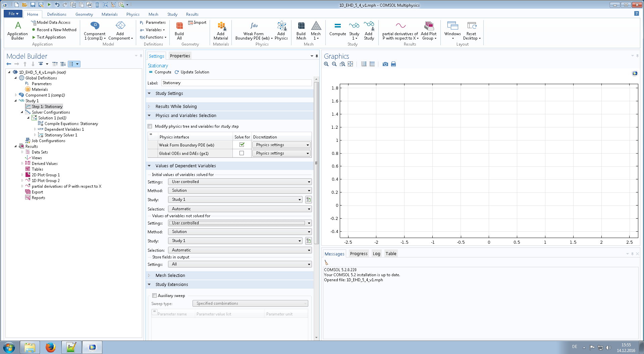Click the Build Mesh icon

tap(301, 31)
